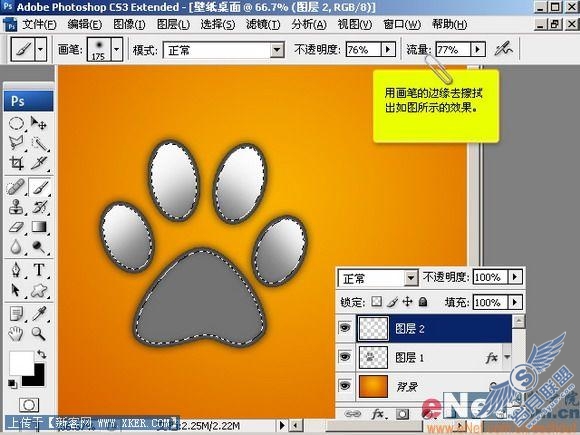Hide the 背景 layer eye icon
Image resolution: width=580 pixels, height=435 pixels.
345,386
